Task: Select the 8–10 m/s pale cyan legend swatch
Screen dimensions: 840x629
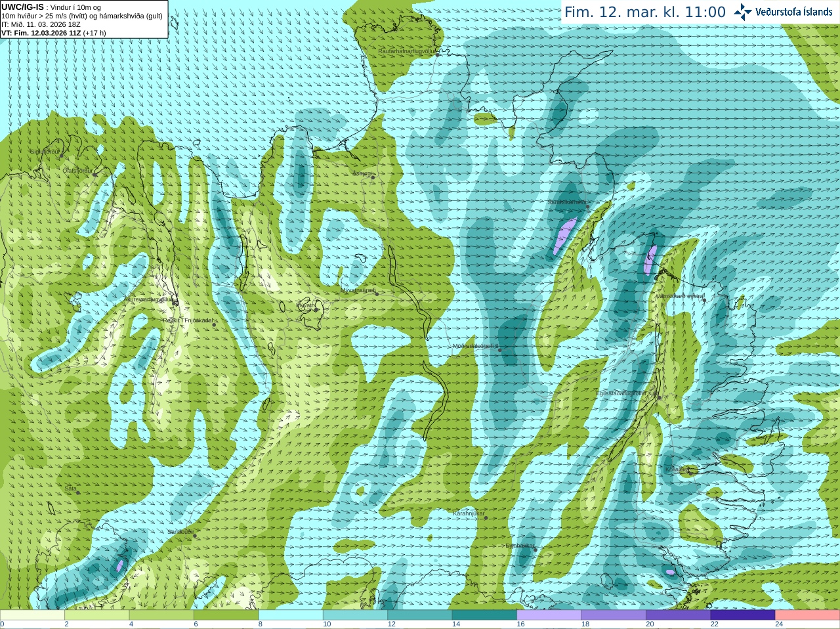Action: pyautogui.click(x=291, y=615)
